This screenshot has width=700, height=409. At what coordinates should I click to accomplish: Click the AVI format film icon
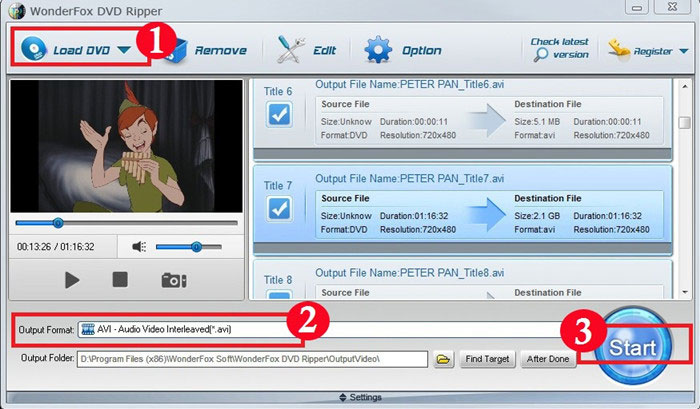click(x=88, y=329)
